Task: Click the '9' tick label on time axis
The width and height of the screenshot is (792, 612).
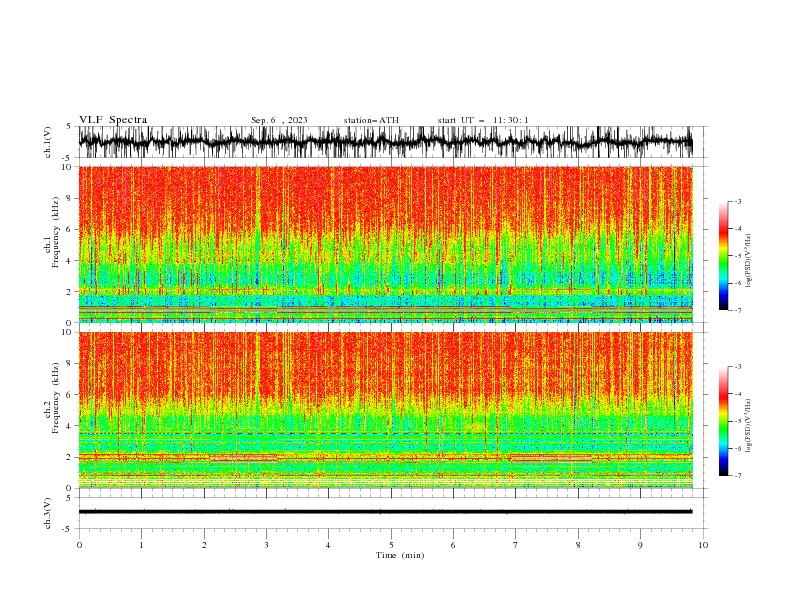Action: click(640, 545)
